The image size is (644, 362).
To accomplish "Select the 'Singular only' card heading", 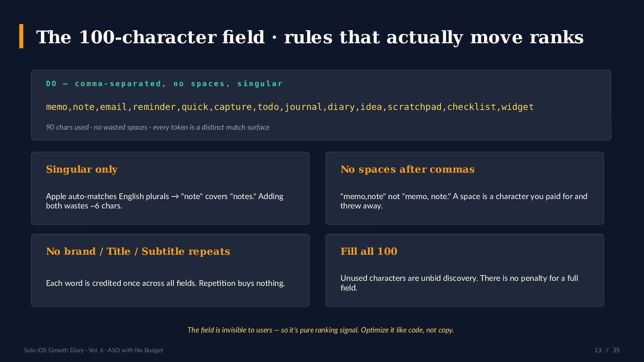I will (x=82, y=169).
